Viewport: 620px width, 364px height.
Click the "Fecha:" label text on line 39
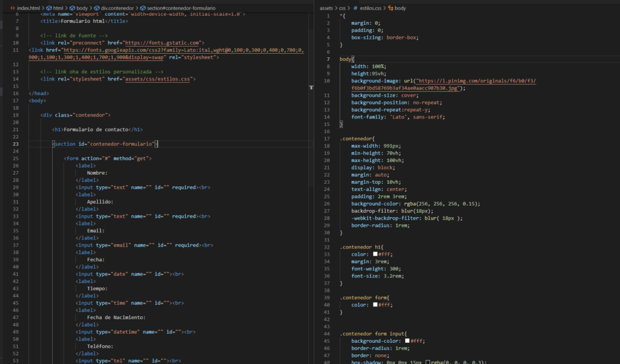(96, 260)
